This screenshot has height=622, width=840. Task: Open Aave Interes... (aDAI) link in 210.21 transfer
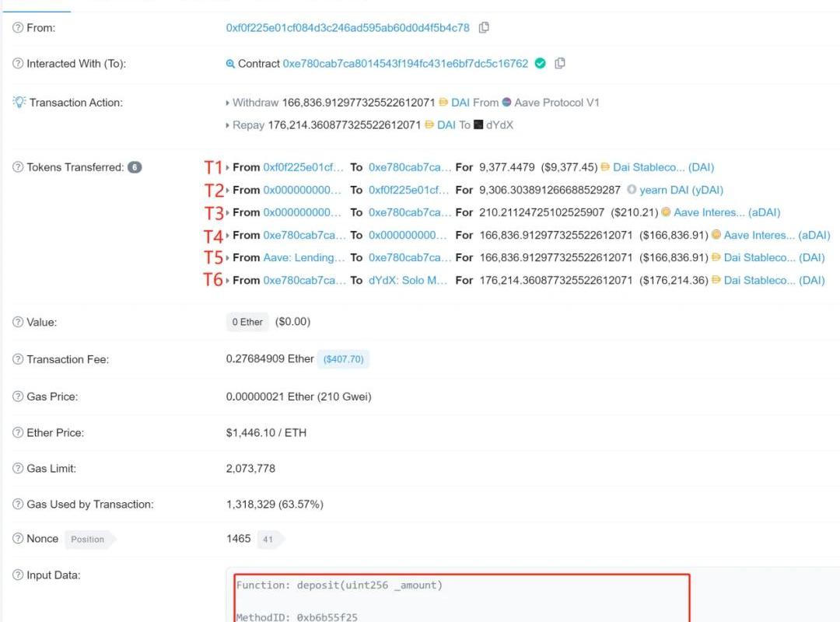(727, 212)
